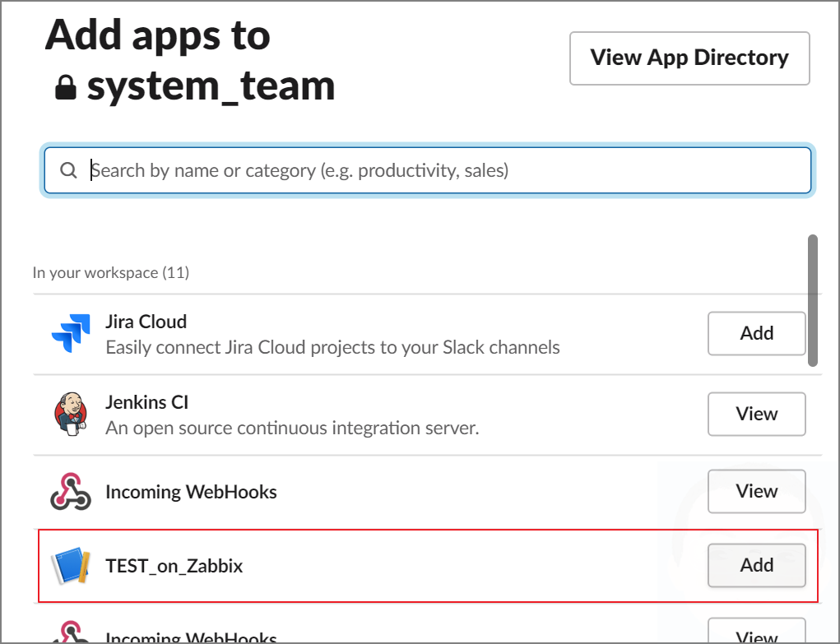Click the 'In your workspace (11)' heading
840x644 pixels.
(x=111, y=271)
